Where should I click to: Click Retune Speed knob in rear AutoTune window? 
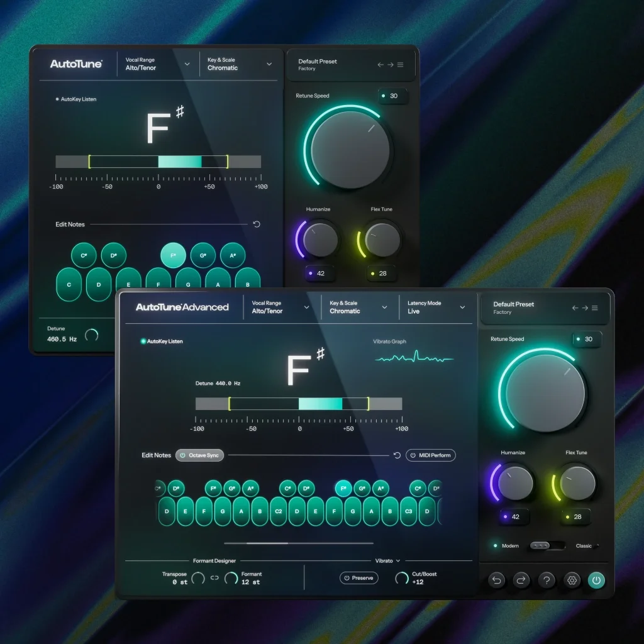[x=350, y=150]
